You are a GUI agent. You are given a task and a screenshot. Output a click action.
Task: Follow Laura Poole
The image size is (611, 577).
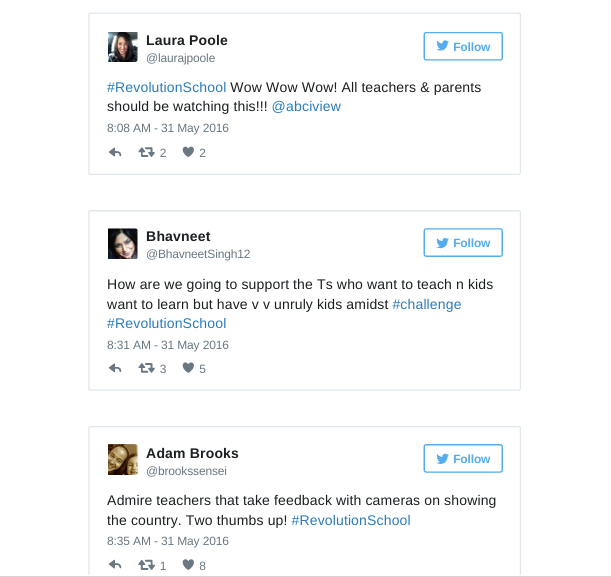[462, 47]
